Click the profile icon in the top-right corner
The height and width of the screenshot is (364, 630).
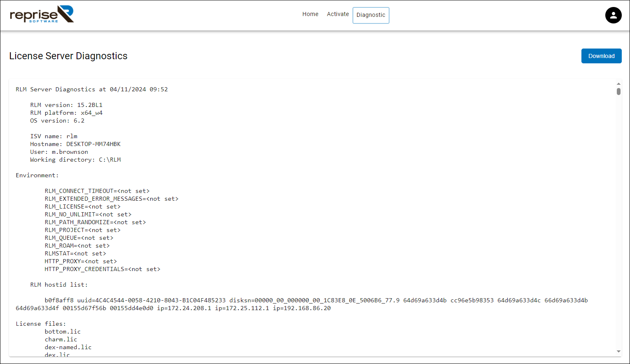[x=614, y=15]
